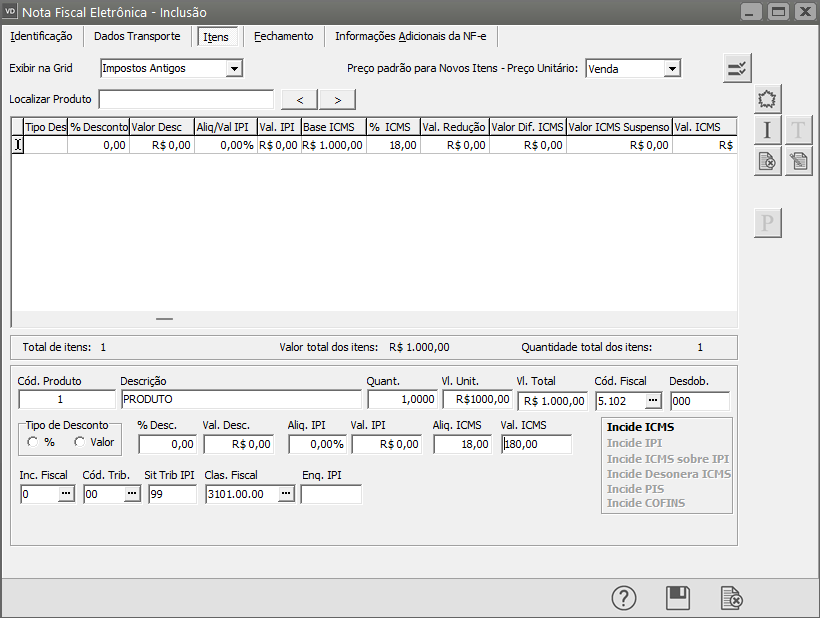Click the horizontal scrollbar handle under grid

click(x=165, y=319)
